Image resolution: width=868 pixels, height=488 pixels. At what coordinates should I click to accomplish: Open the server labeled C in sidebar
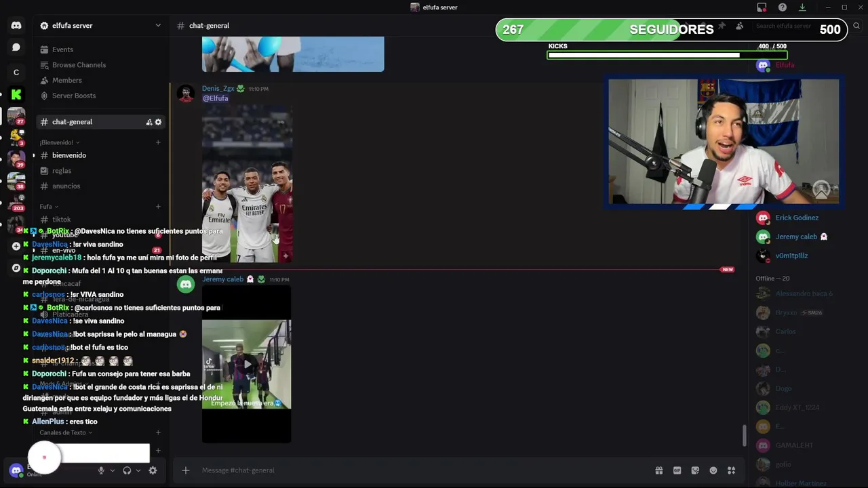pos(16,73)
